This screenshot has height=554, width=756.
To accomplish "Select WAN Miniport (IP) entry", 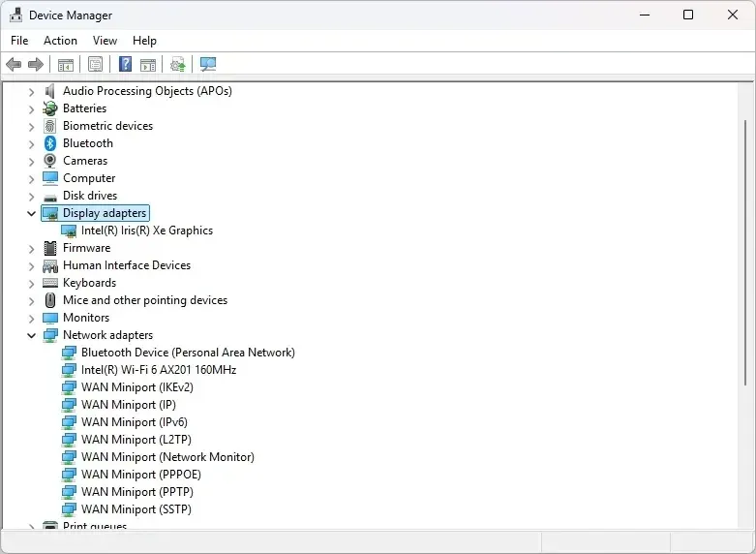I will [x=128, y=405].
